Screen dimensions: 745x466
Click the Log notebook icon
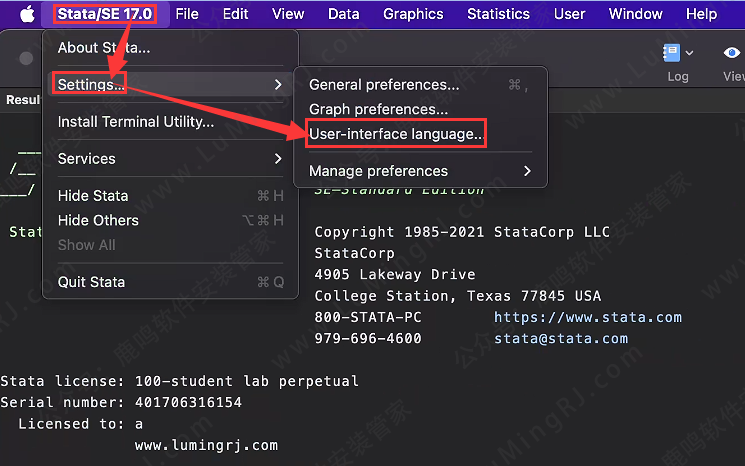tap(672, 53)
